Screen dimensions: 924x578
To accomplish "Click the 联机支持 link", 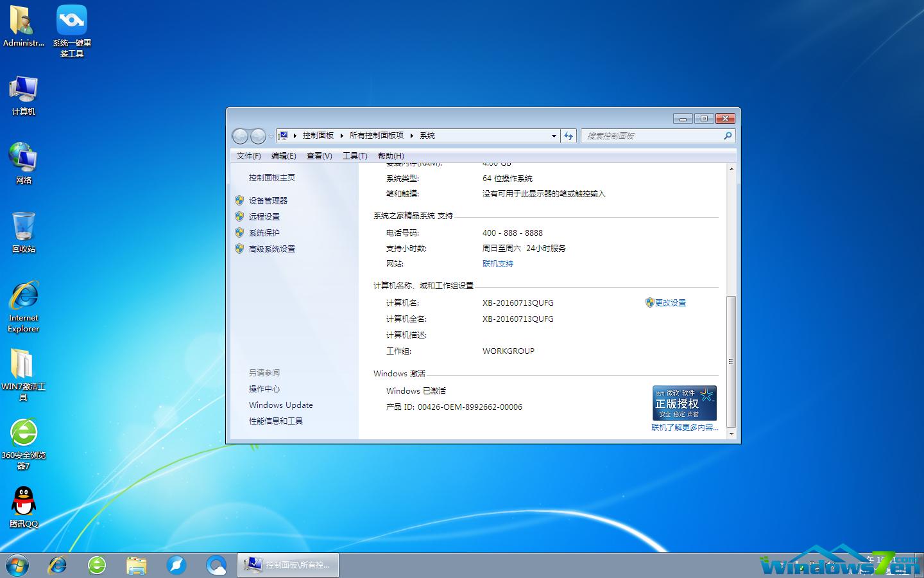I will click(x=497, y=263).
